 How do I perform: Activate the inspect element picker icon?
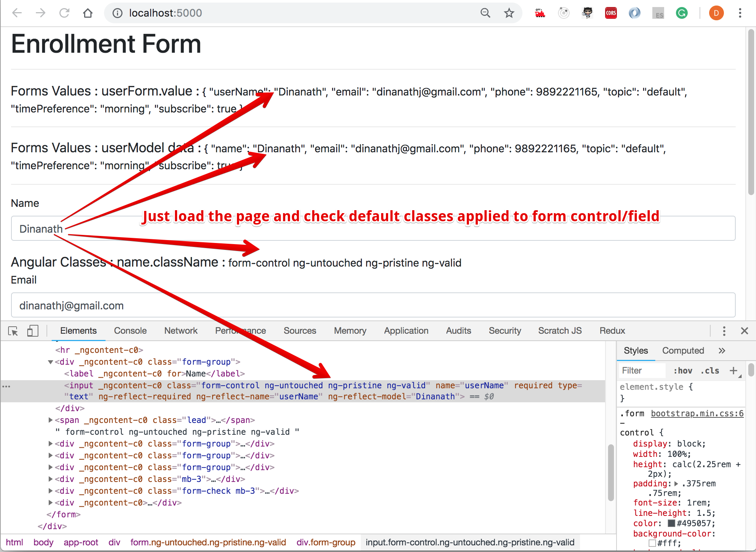13,331
